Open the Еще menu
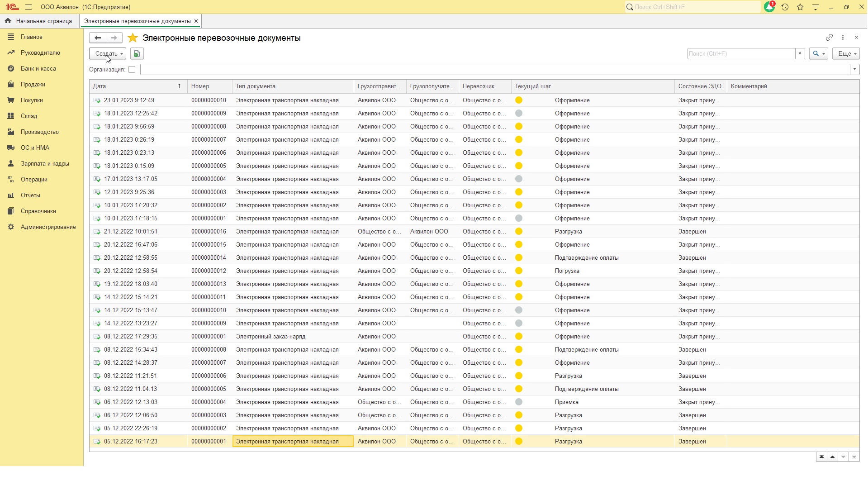Viewport: 868px width, 481px height. point(846,53)
